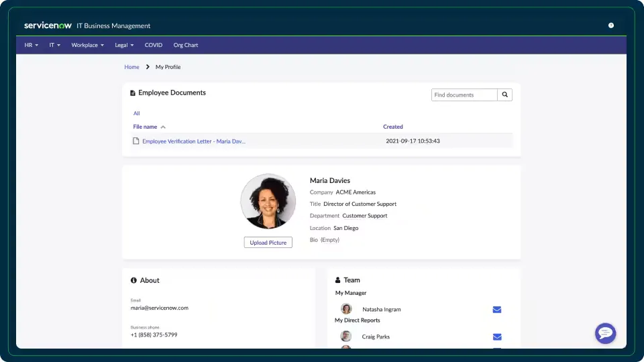The width and height of the screenshot is (644, 362).
Task: Expand the IT dropdown menu
Action: [x=54, y=45]
